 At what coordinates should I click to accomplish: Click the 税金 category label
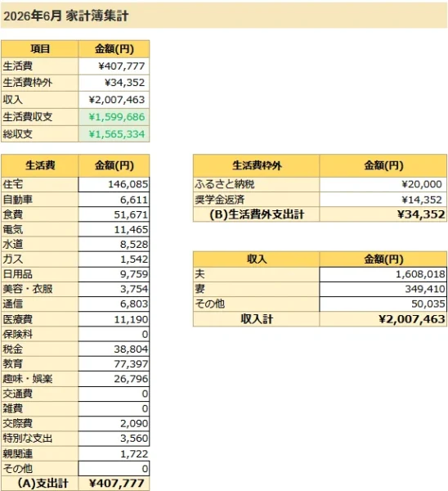tap(40, 349)
